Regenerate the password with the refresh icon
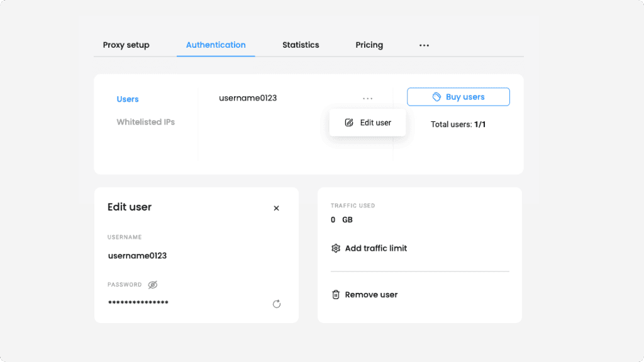The image size is (644, 362). point(277,304)
